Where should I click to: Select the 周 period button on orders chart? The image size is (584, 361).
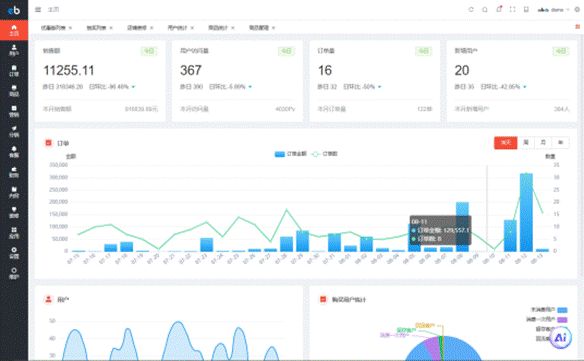coord(526,143)
